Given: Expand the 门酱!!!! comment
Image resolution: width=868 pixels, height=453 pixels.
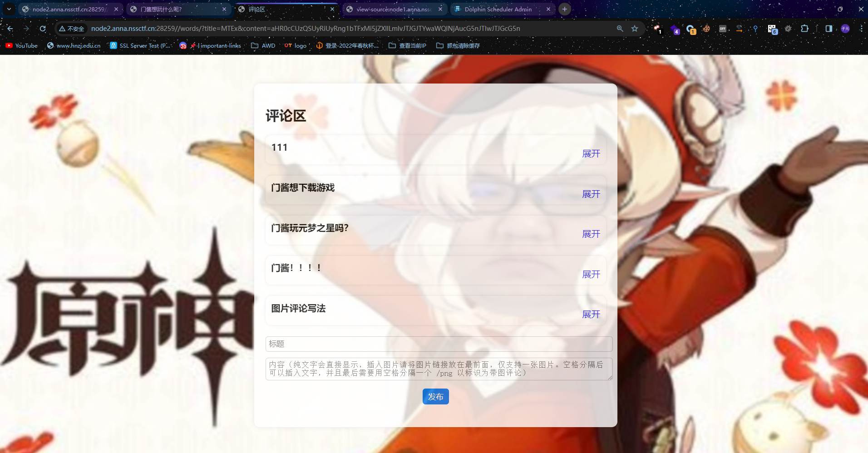Looking at the screenshot, I should coord(591,275).
